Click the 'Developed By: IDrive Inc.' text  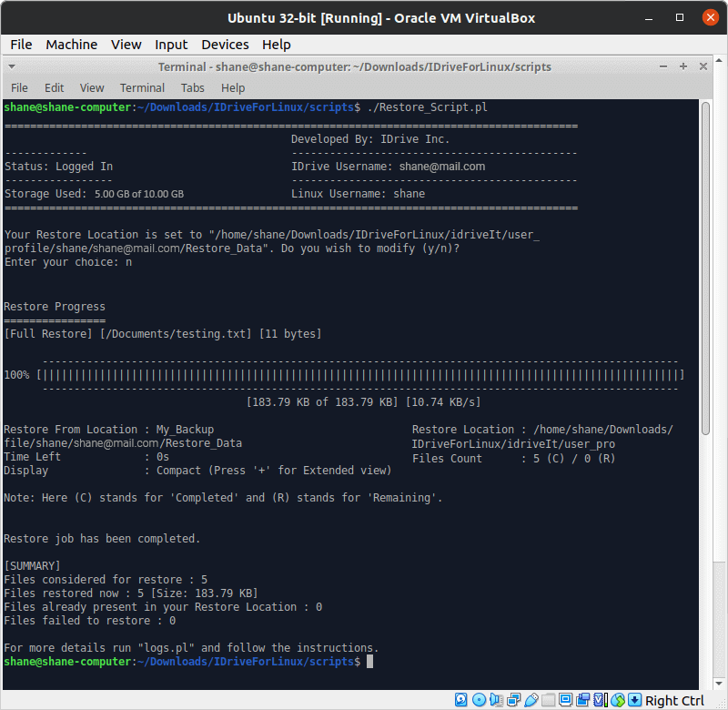click(370, 139)
